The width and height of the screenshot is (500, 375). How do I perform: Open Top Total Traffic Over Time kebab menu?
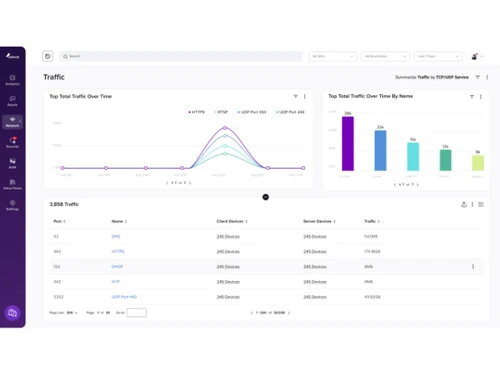pos(304,96)
